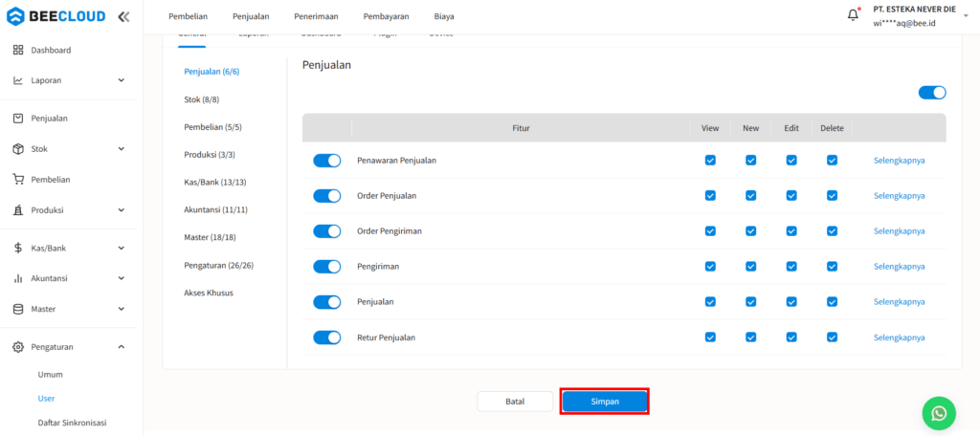Expand the Stok sidebar chevron
980x436 pixels.
121,149
